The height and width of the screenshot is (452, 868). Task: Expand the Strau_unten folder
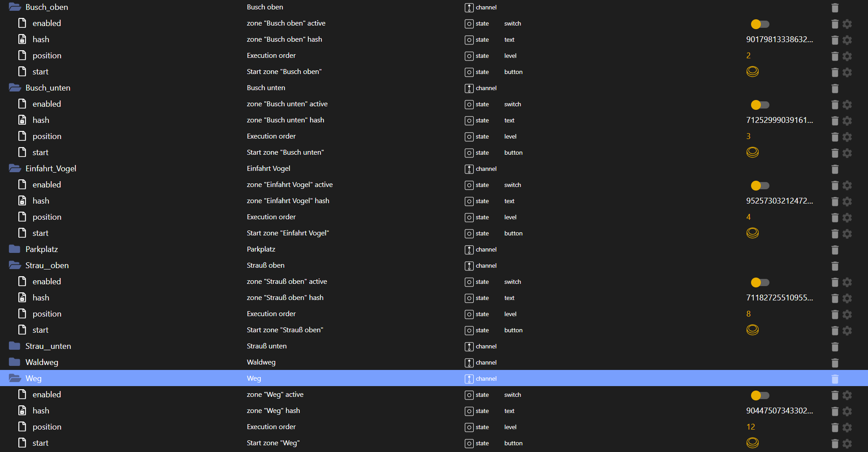coord(15,346)
